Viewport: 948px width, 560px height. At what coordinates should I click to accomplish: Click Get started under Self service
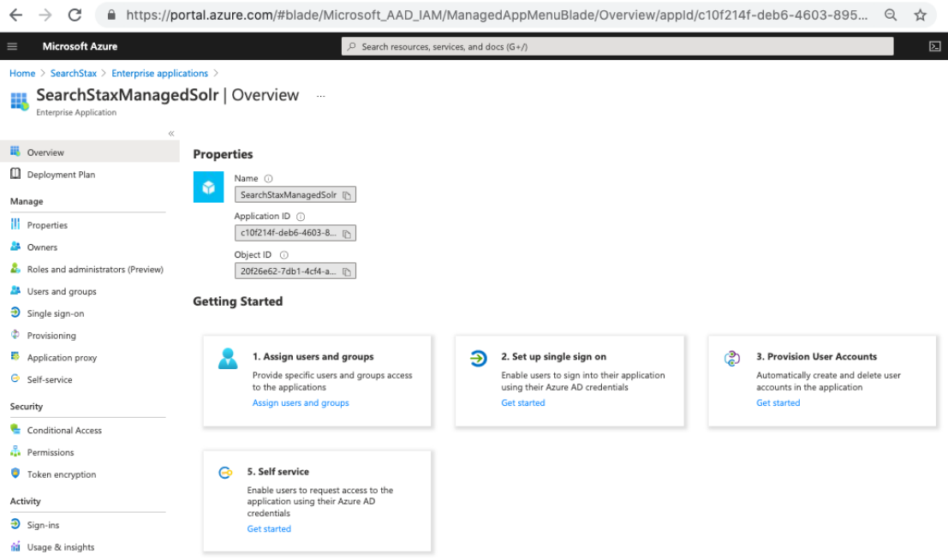tap(269, 528)
